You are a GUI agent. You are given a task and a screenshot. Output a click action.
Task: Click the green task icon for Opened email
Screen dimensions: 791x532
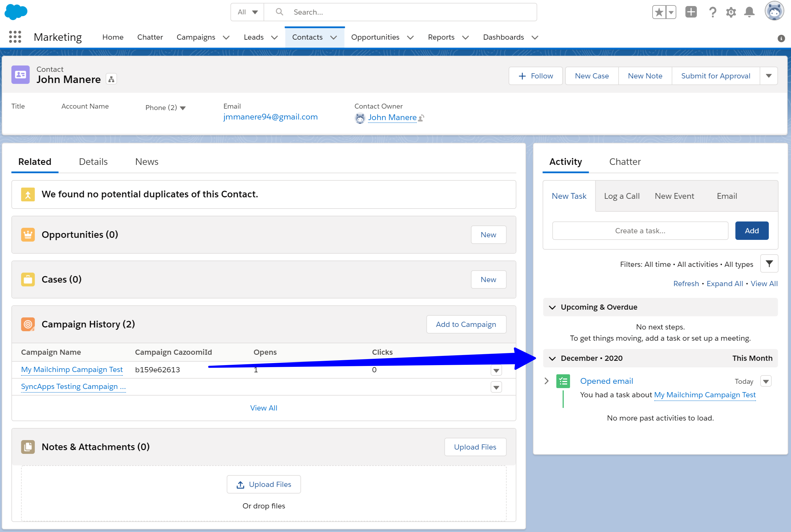pos(563,381)
